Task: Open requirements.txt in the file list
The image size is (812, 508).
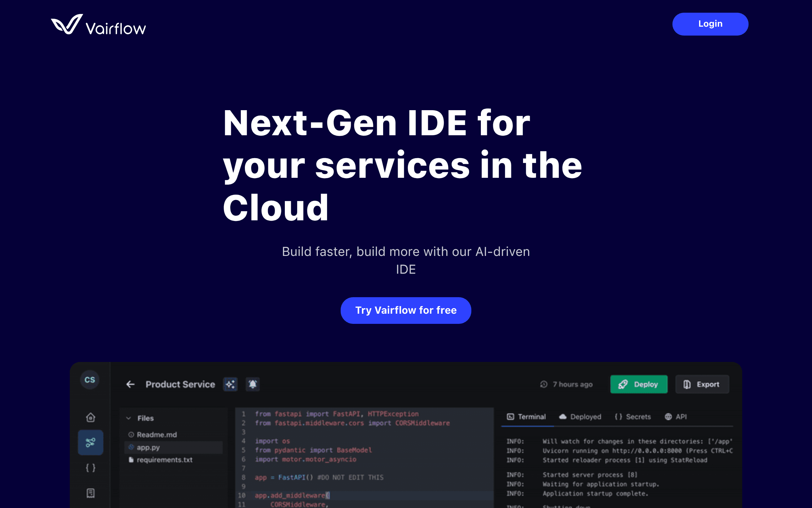Action: tap(161, 460)
